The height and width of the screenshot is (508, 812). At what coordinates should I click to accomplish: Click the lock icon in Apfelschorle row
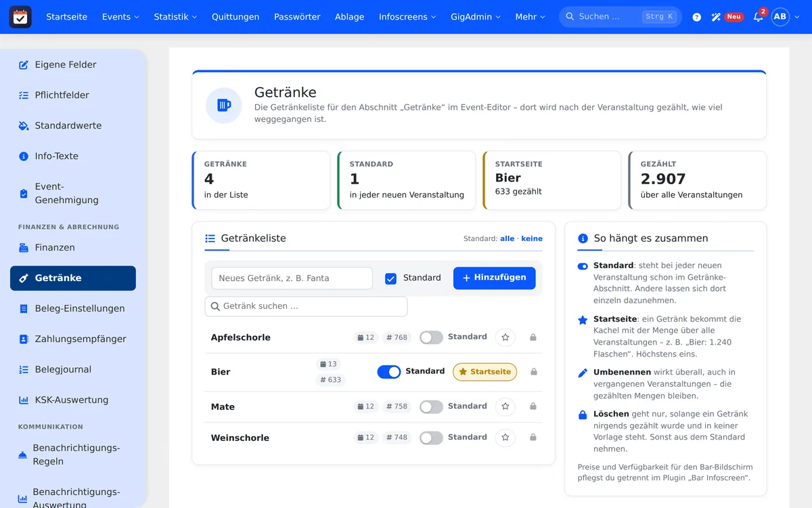pos(533,337)
